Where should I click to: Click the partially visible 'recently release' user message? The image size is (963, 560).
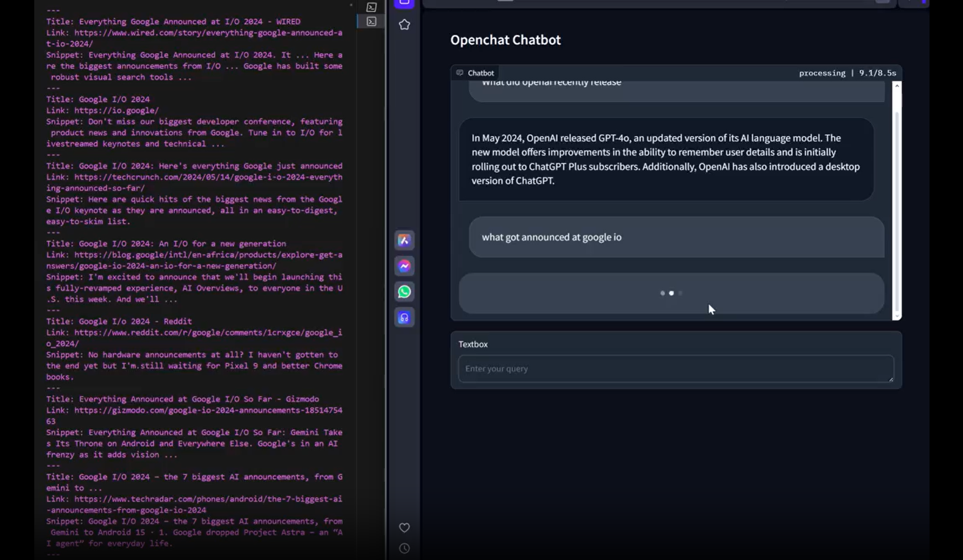click(x=676, y=91)
